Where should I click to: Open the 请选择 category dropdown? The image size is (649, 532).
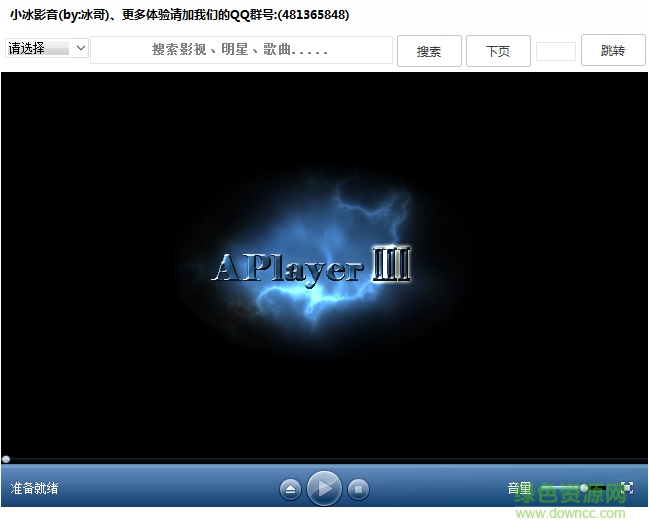(46, 48)
